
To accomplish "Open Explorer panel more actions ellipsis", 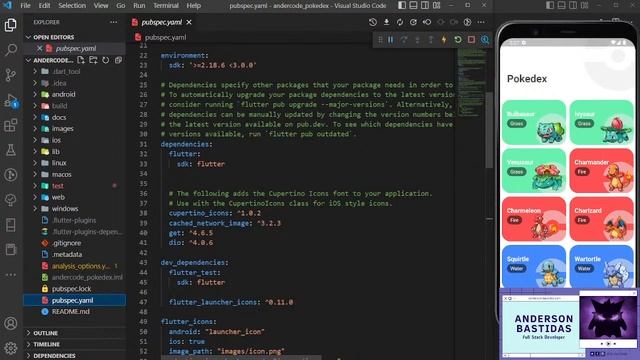I will pos(113,22).
